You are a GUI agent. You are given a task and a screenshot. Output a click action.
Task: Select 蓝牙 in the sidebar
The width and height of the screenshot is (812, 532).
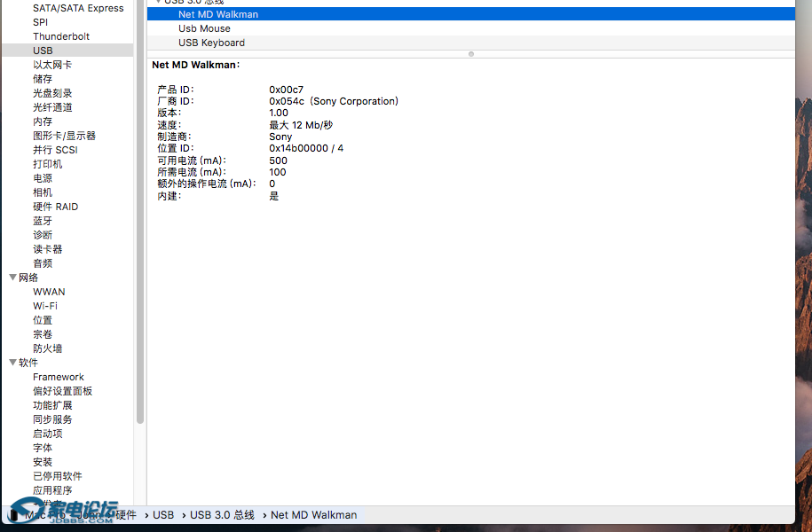(43, 221)
